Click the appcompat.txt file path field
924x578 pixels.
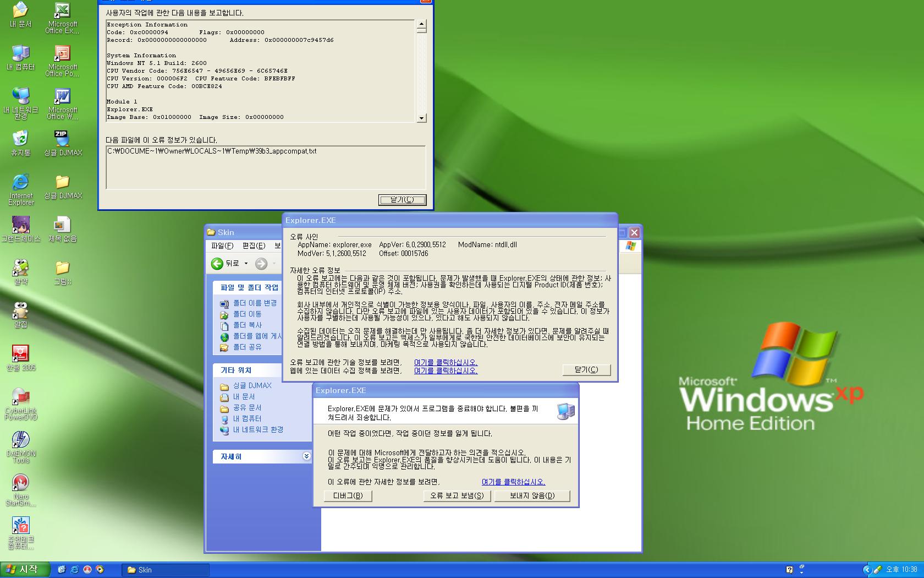(266, 167)
